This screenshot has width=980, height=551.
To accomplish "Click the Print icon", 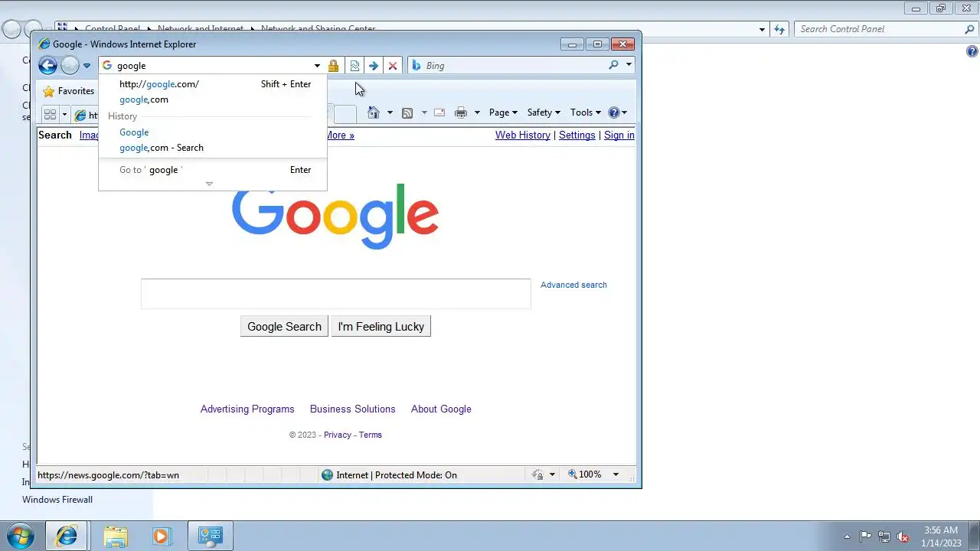I will (x=460, y=112).
